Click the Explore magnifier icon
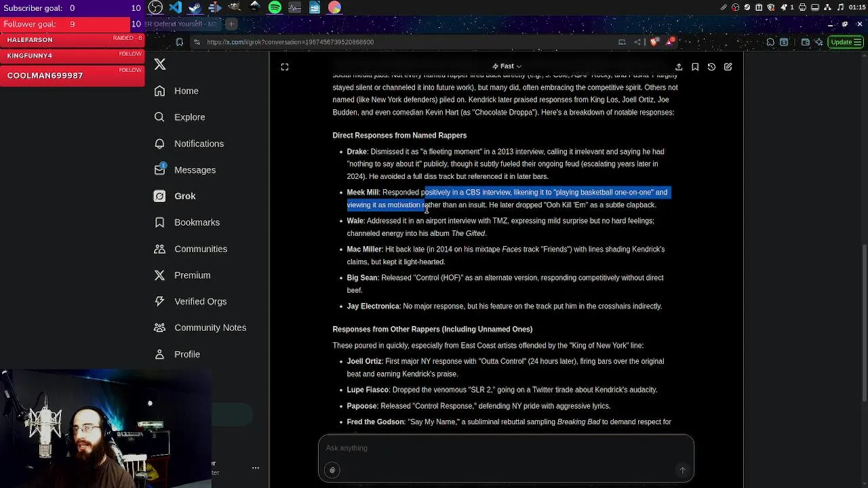 159,117
